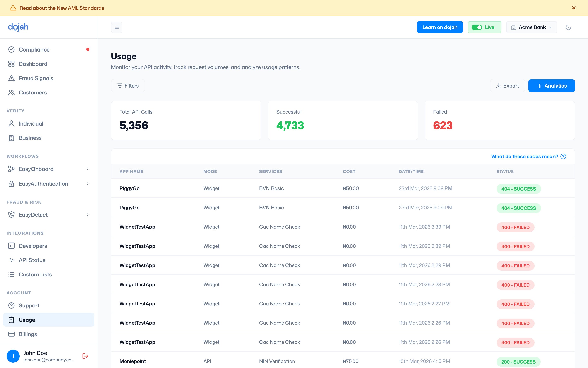The image size is (588, 368).
Task: Click the dojah logo
Action: pyautogui.click(x=18, y=27)
